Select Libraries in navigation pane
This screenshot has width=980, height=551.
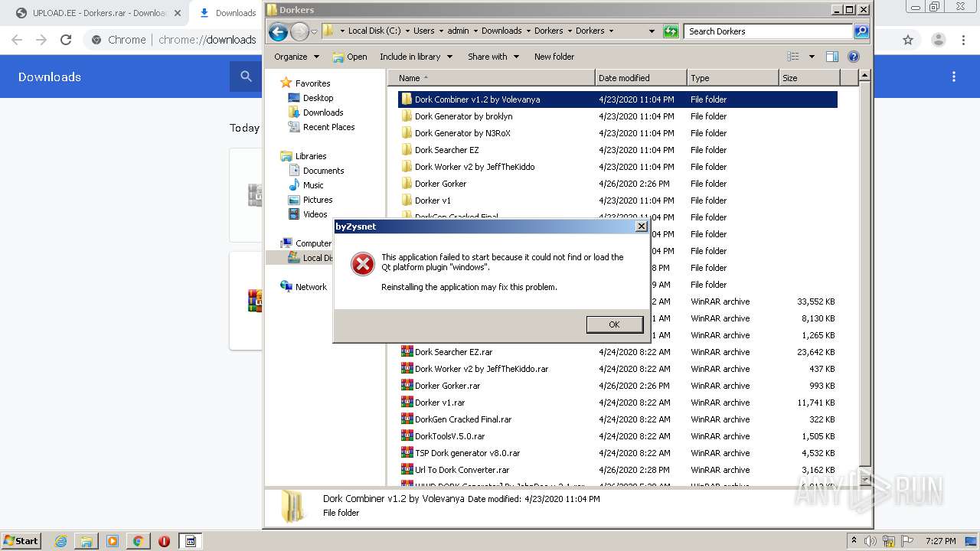click(x=311, y=156)
